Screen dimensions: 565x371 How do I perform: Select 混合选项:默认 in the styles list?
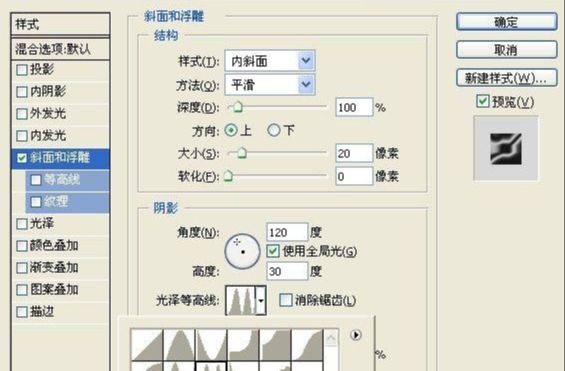tap(61, 49)
